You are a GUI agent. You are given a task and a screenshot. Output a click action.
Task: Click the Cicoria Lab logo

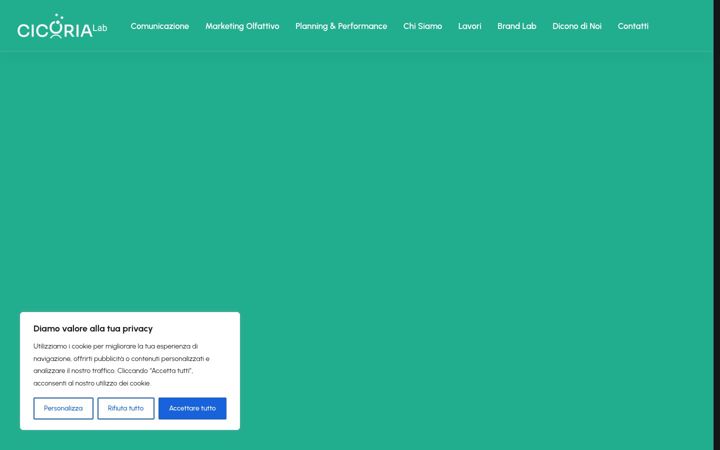coord(62,26)
